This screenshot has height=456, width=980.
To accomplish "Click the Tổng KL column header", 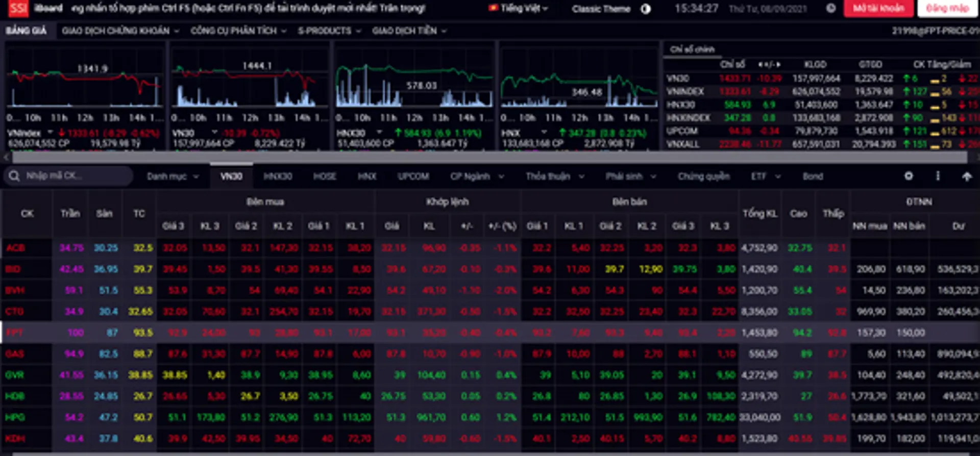I will 759,214.
